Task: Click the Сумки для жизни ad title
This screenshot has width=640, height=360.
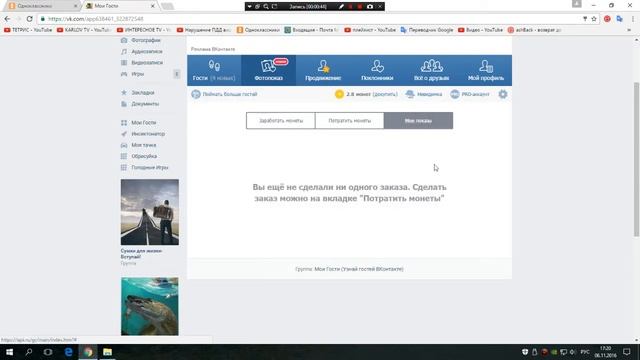Action: point(141,254)
